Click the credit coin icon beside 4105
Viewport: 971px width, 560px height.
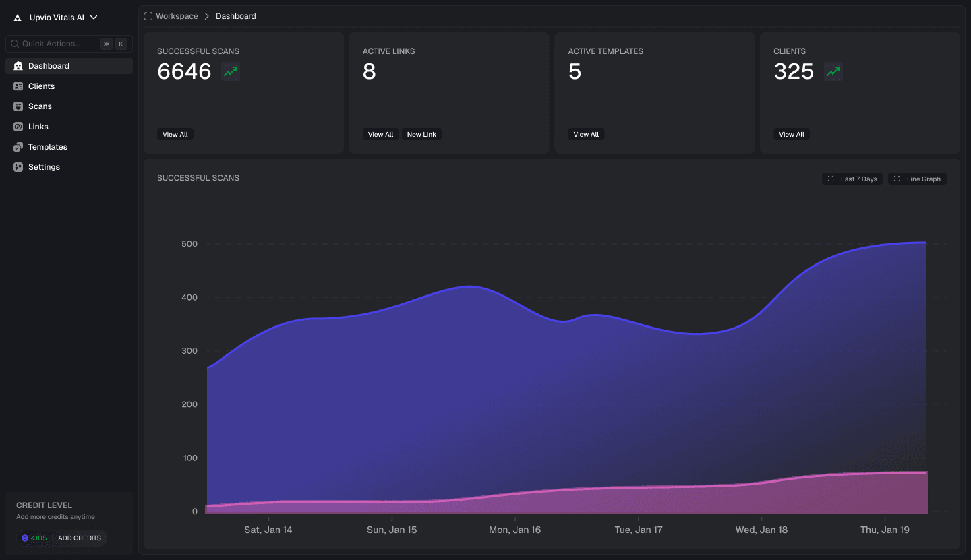pos(25,538)
